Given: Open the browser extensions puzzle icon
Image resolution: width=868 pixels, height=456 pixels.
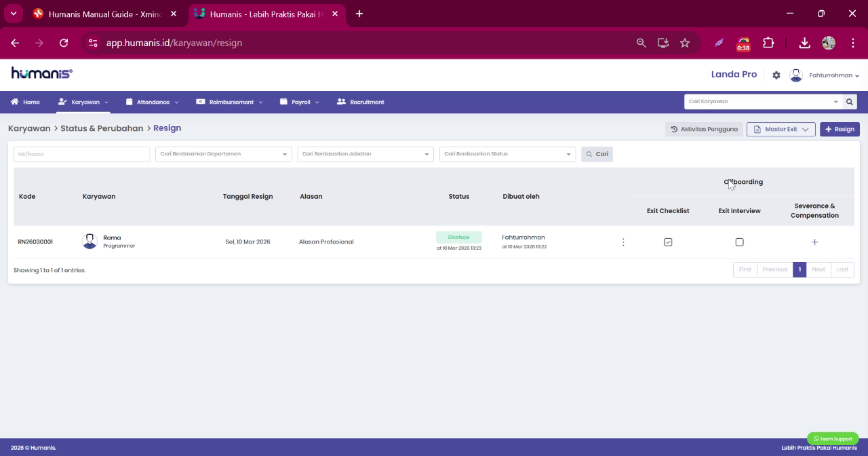Looking at the screenshot, I should click(x=768, y=43).
